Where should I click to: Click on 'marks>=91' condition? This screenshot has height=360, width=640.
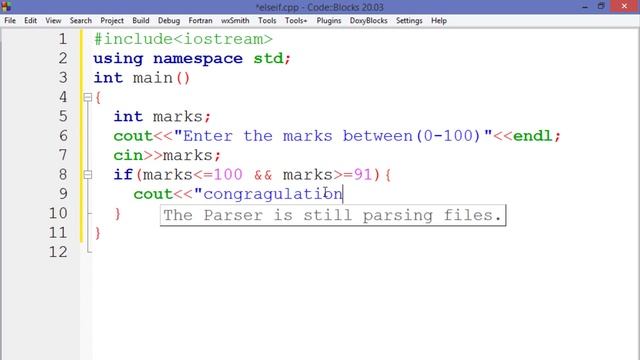327,175
